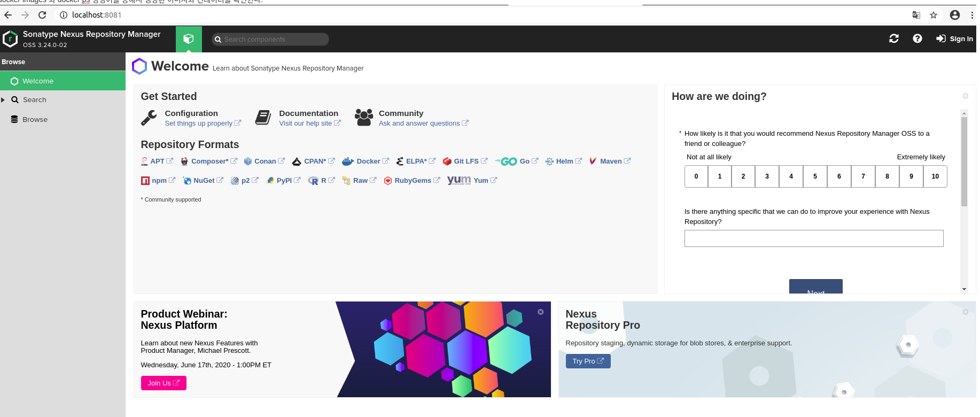
Task: Rate recommendation score 8
Action: tap(888, 176)
